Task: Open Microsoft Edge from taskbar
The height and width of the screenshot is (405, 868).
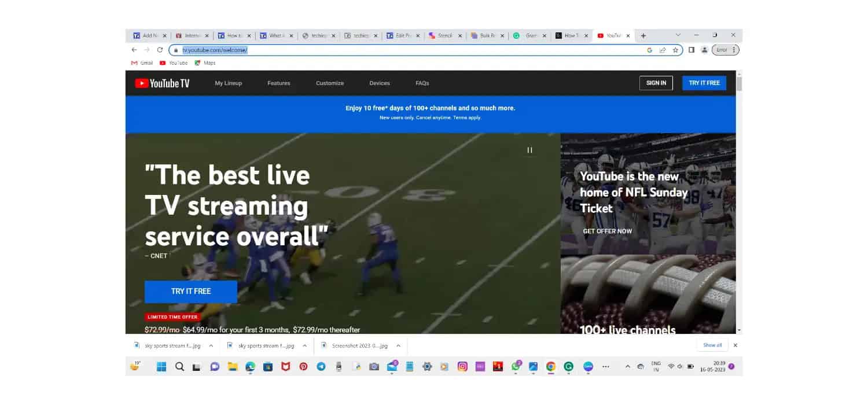Action: tap(250, 366)
